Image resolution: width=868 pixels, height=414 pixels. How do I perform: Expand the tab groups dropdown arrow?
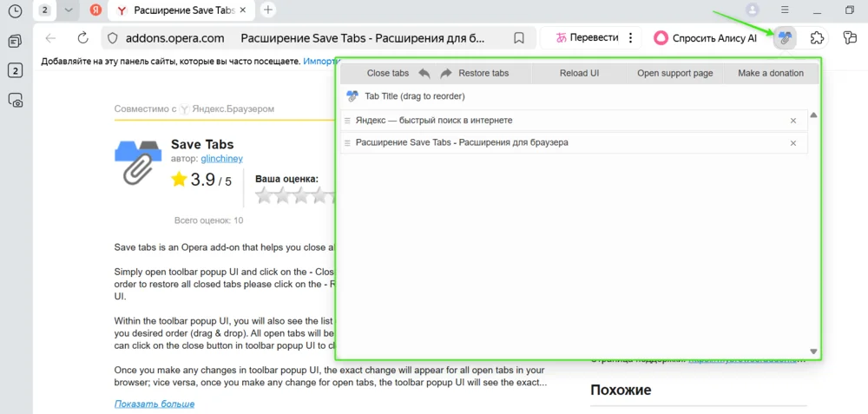pyautogui.click(x=69, y=10)
